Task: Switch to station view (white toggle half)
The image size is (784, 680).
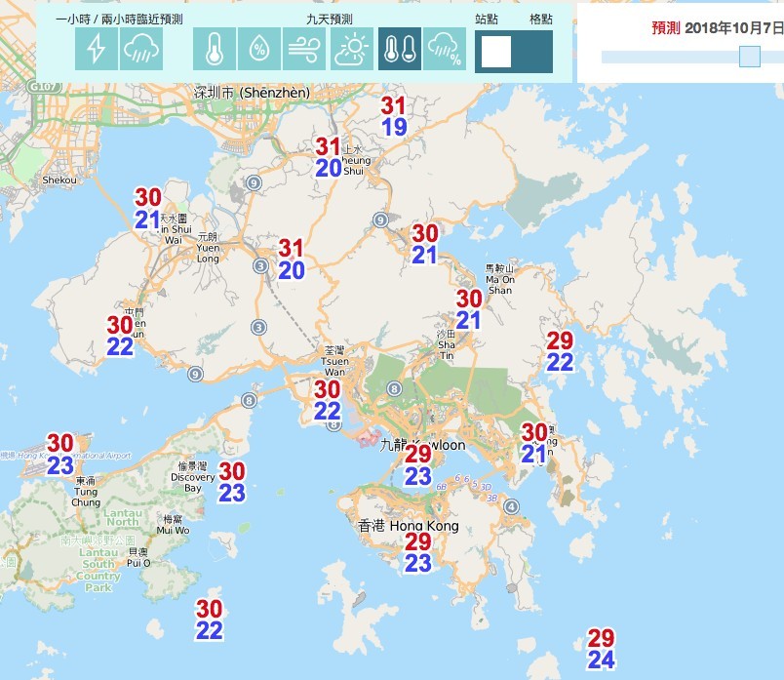Action: (495, 52)
